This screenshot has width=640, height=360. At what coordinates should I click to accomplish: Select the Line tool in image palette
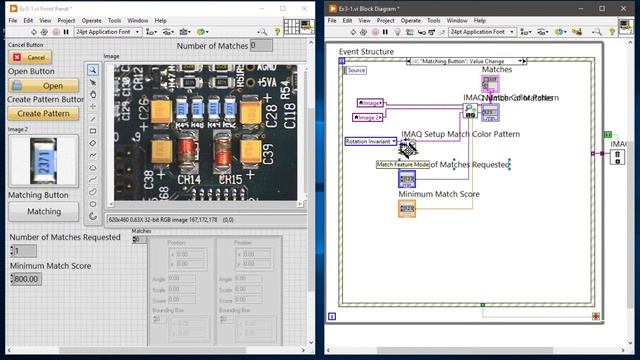coord(93,119)
